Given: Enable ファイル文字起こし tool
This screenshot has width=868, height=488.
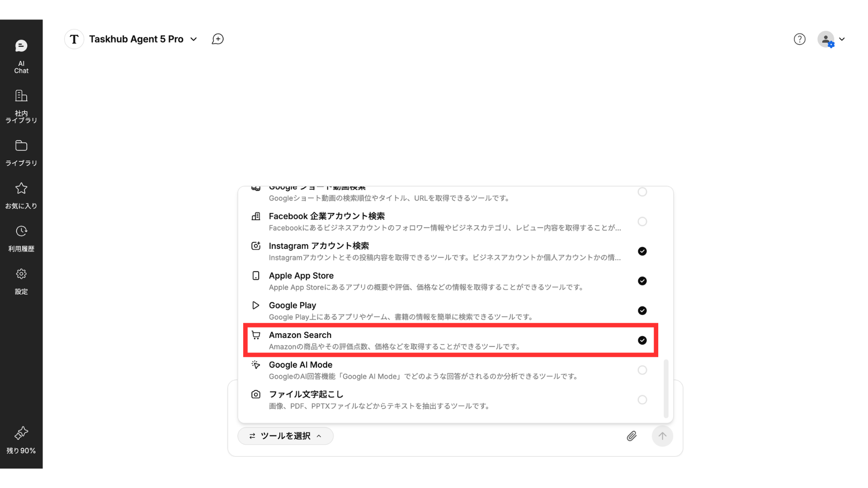Looking at the screenshot, I should 642,400.
